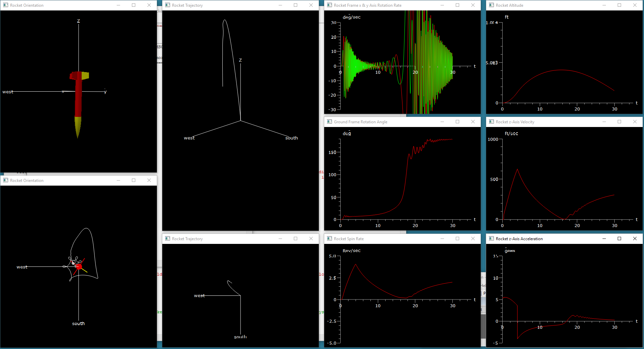Viewport: 644px width, 349px height.
Task: Close the Rocket z-Axis Velocity window
Action: (635, 122)
